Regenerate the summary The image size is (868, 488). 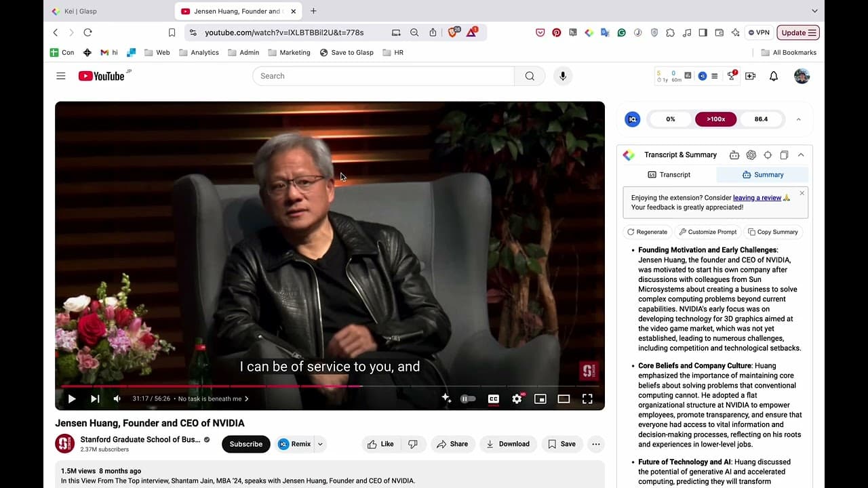point(647,232)
